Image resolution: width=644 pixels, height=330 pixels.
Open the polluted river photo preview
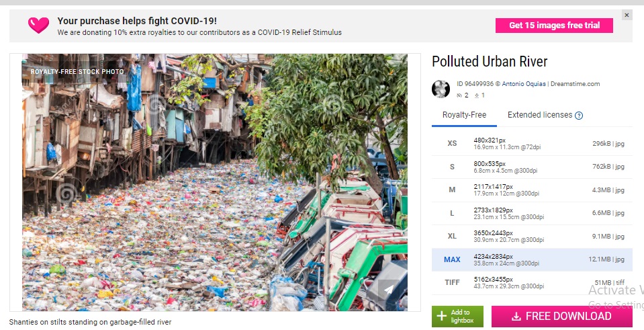[215, 182]
